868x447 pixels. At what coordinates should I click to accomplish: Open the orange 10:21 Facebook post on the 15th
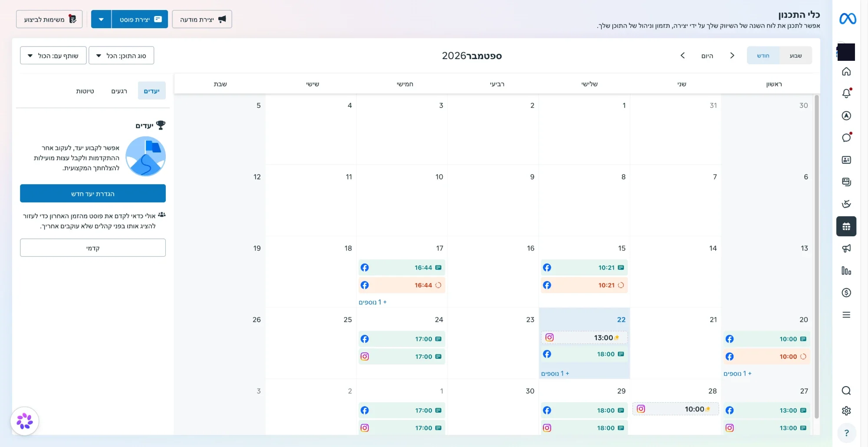tap(584, 285)
